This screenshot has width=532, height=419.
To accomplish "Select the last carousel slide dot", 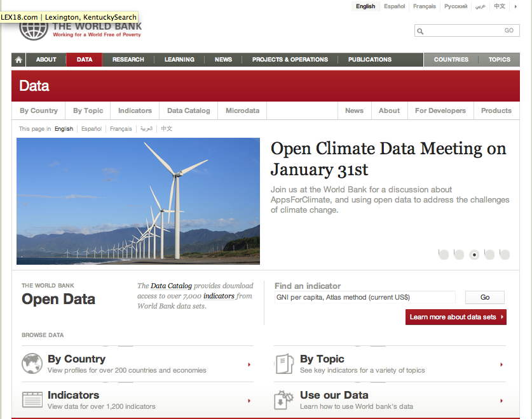I will click(x=505, y=255).
